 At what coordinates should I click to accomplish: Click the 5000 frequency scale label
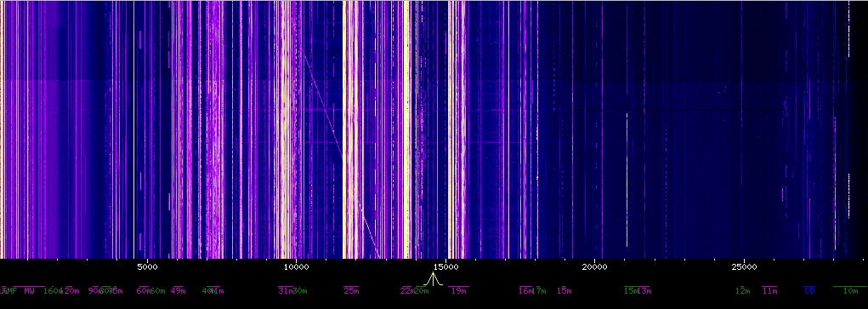click(x=147, y=266)
